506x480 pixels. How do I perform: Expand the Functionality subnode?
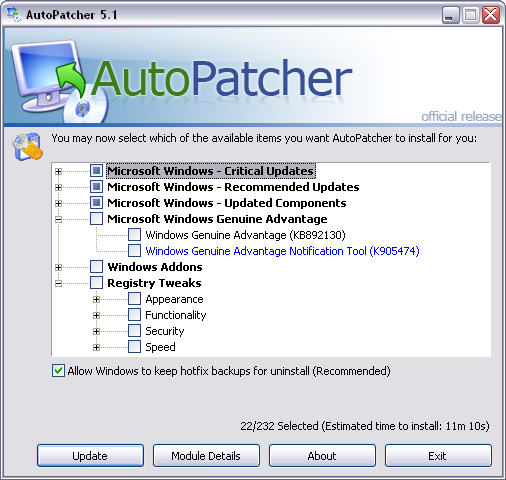pyautogui.click(x=96, y=315)
